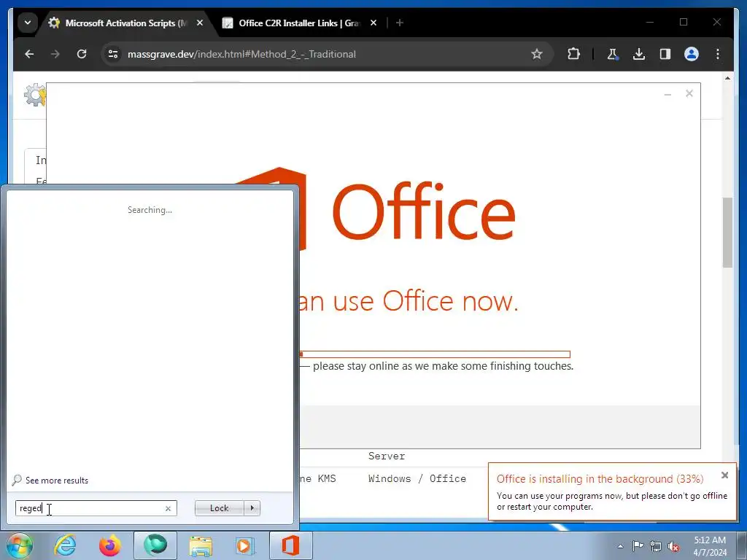This screenshot has height=560, width=747.
Task: Click the Office installation progress bar
Action: pyautogui.click(x=435, y=354)
